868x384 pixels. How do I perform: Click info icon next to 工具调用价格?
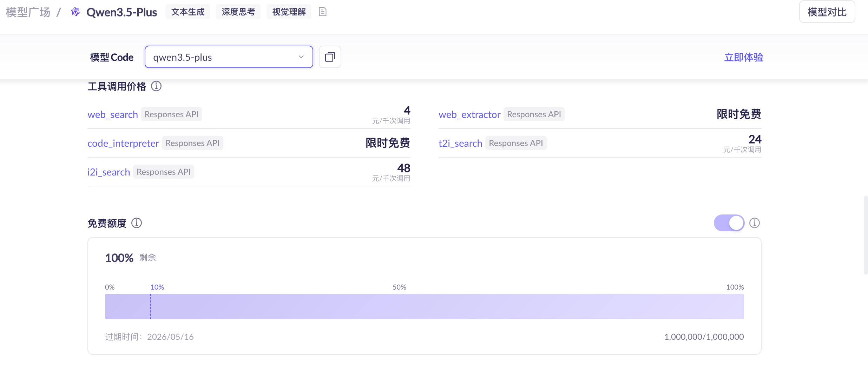[x=156, y=86]
